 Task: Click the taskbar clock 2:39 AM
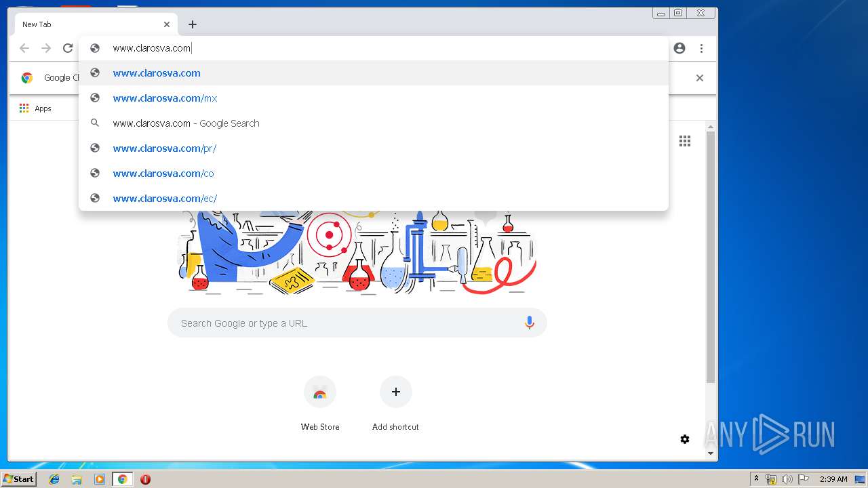(833, 479)
